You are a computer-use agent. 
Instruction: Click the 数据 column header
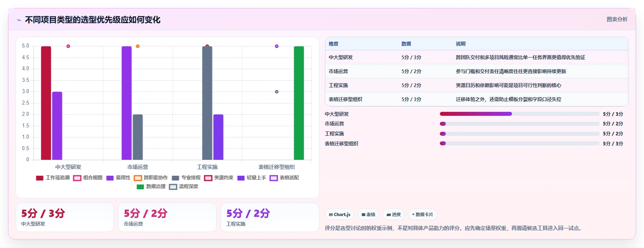[x=406, y=44]
